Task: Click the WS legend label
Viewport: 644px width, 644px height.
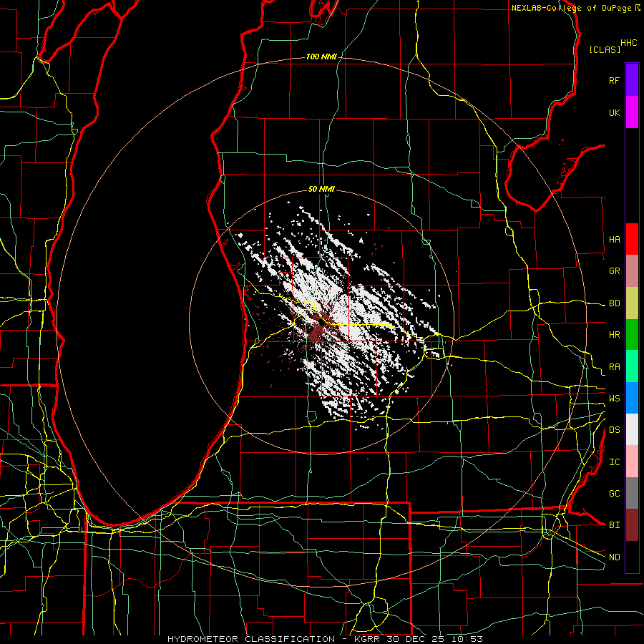Action: pyautogui.click(x=614, y=399)
